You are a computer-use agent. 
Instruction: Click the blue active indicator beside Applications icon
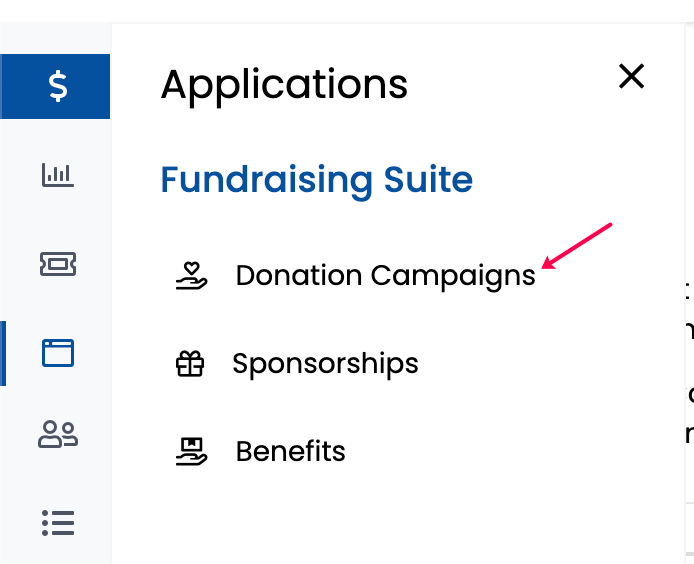[3, 353]
